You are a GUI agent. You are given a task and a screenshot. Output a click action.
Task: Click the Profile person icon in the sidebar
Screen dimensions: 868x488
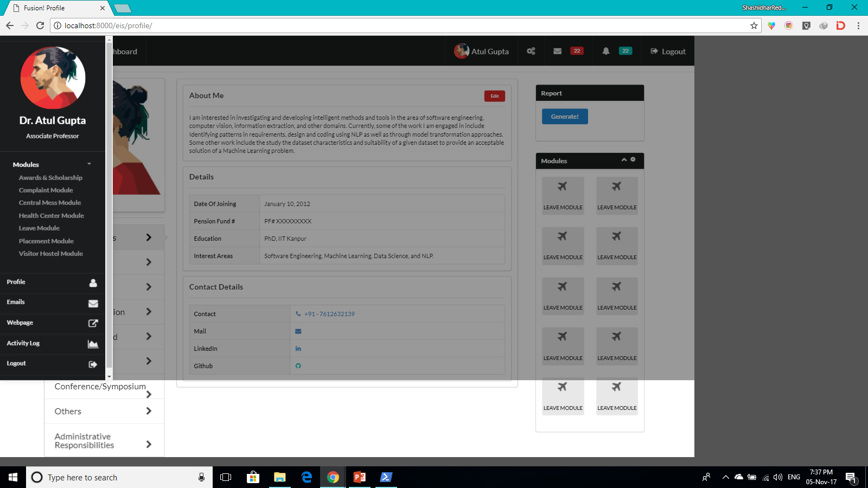pos(92,282)
